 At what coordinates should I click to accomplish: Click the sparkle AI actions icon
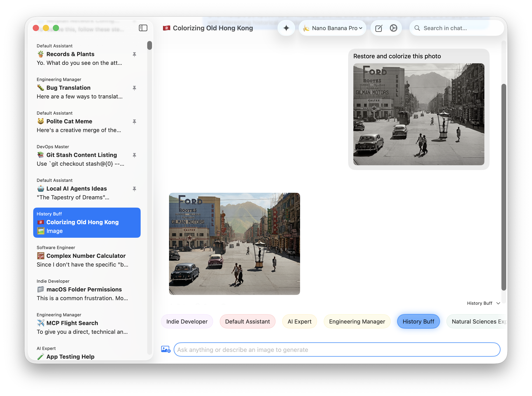pos(286,28)
